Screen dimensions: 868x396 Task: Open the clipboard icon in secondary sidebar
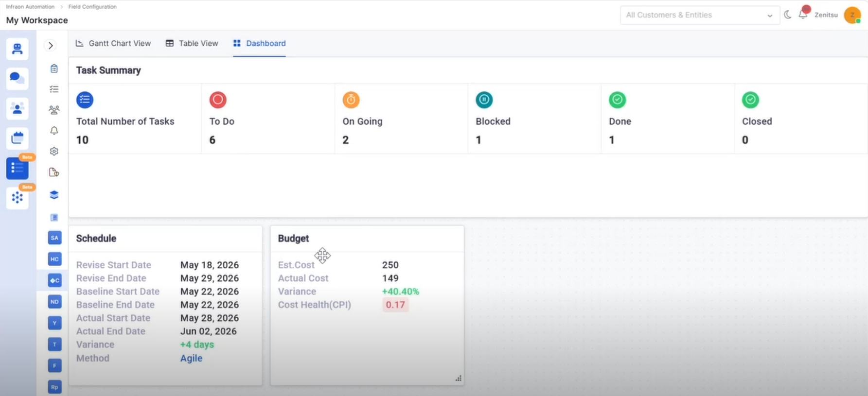coord(54,69)
